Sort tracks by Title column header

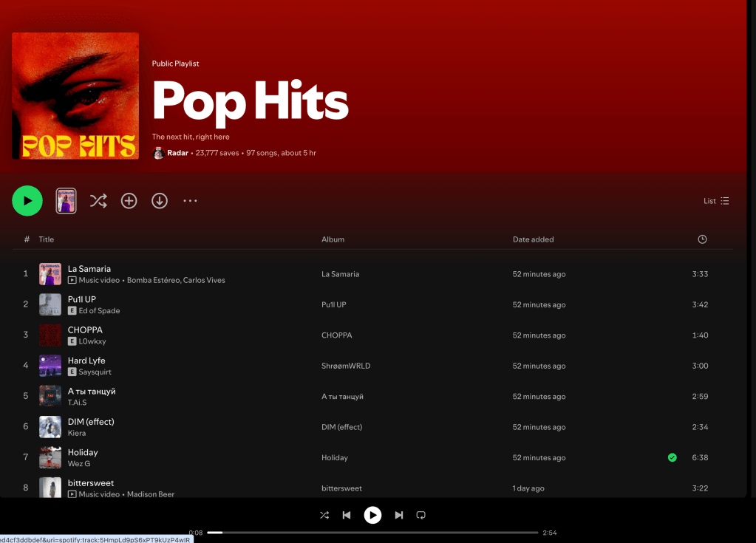pyautogui.click(x=47, y=239)
